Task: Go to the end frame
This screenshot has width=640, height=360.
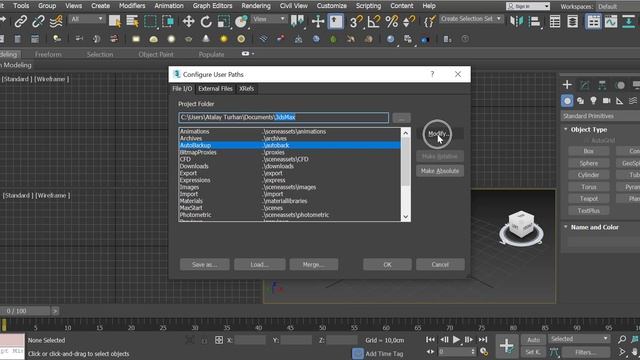Action: 483,340
